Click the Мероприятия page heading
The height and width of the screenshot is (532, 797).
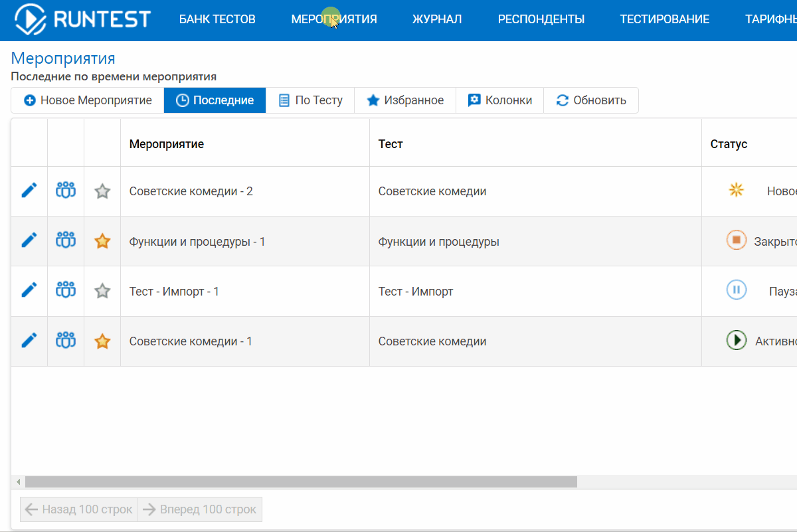click(63, 58)
